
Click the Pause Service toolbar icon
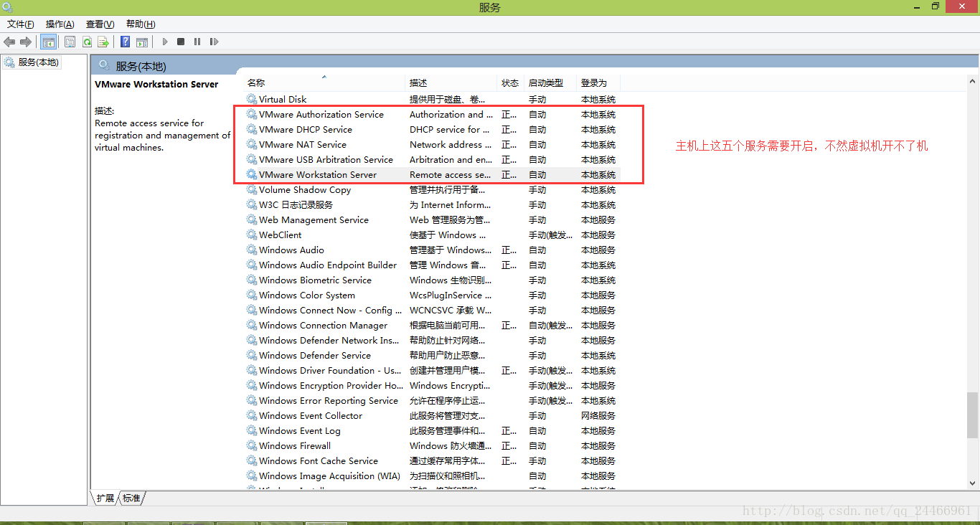tap(197, 42)
